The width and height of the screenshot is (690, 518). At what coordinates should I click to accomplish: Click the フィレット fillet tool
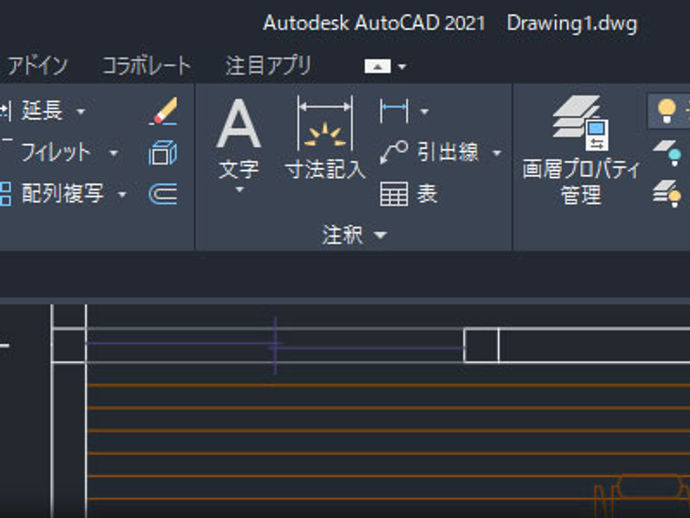tap(55, 153)
